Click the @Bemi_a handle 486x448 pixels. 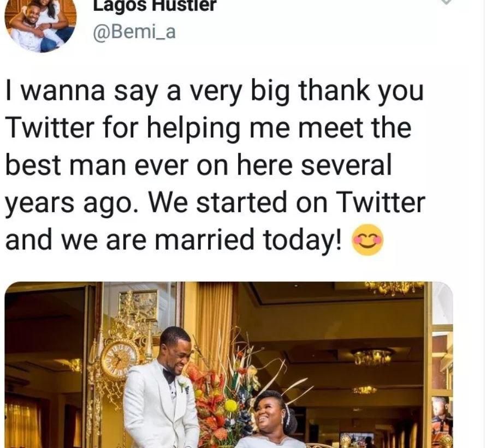[x=135, y=33]
